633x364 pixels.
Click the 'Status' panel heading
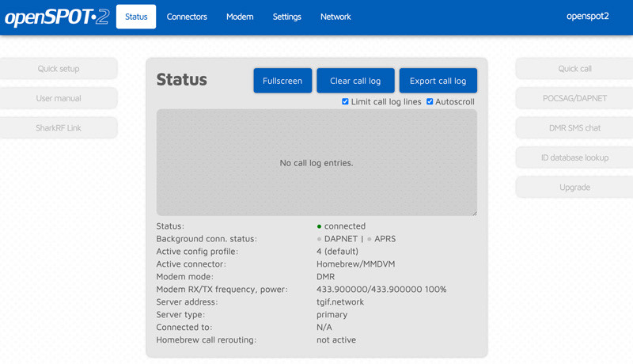(182, 79)
